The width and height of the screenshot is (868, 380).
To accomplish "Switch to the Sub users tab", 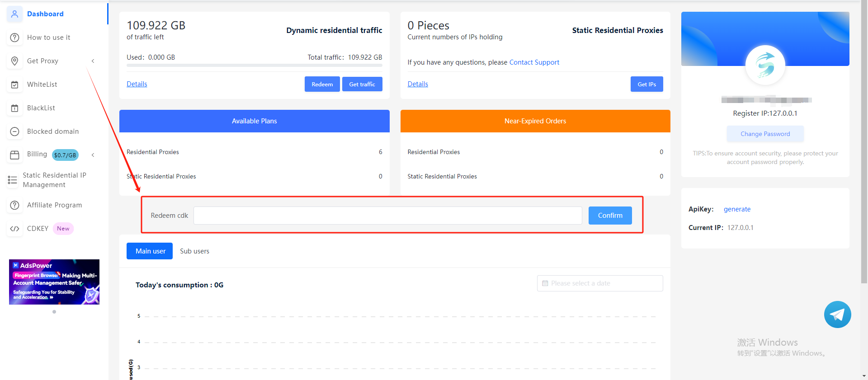I will coord(194,251).
